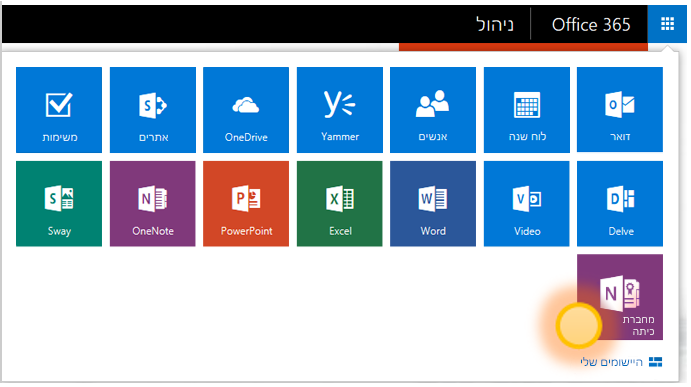Screen dimensions: 691x387
Task: Launch the Sway tile
Action: [x=59, y=204]
